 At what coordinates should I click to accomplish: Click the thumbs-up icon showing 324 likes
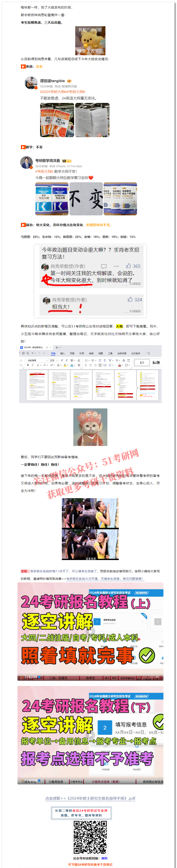(130, 299)
